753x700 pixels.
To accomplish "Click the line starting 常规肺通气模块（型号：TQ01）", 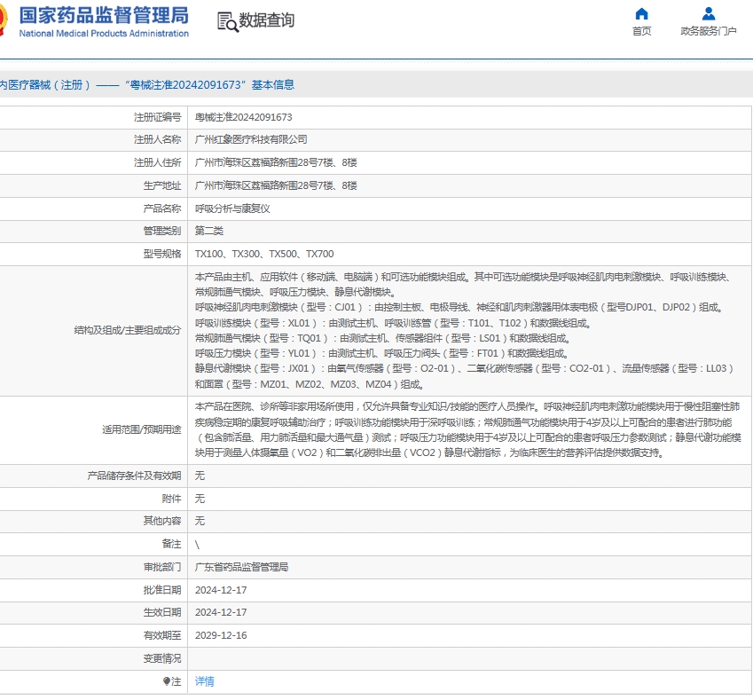I will pyautogui.click(x=383, y=339).
